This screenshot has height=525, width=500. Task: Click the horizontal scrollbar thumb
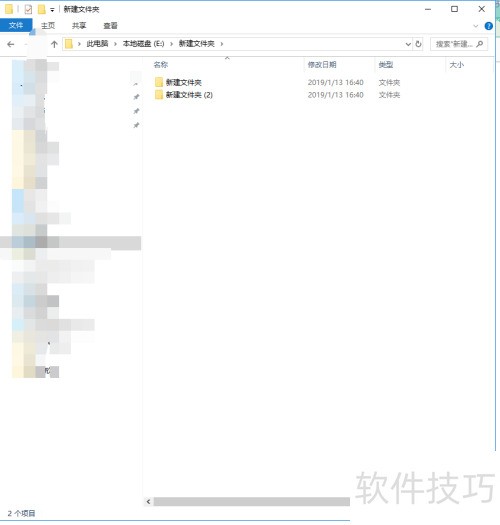tap(252, 502)
